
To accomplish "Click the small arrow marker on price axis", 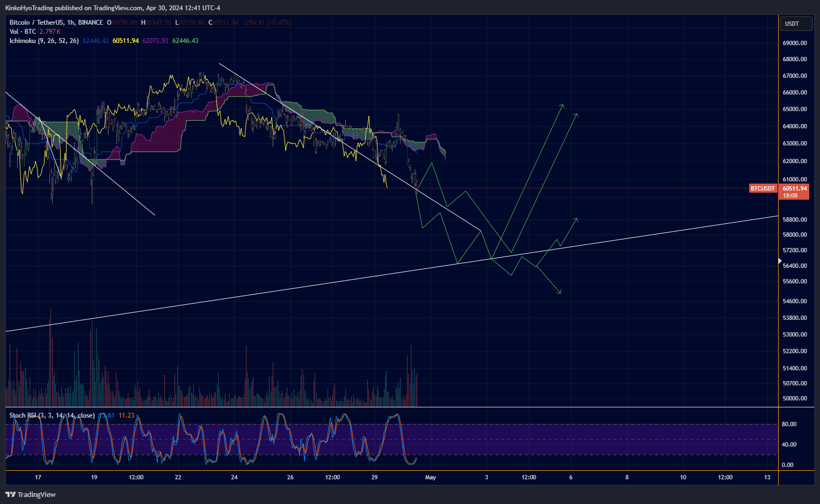I will point(780,261).
